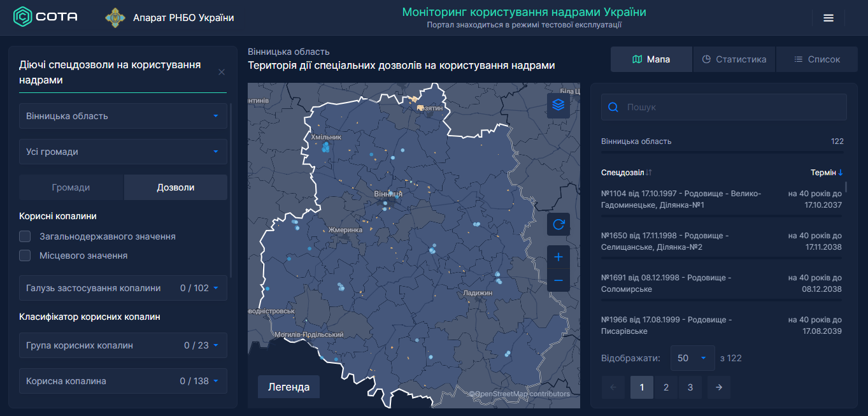Screen dimensions: 868x416
Task: Expand Вінницька область region dropdown
Action: [123, 116]
